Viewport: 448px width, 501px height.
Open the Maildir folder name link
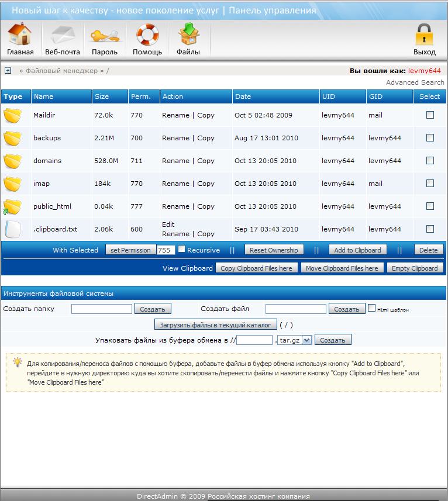pyautogui.click(x=44, y=115)
